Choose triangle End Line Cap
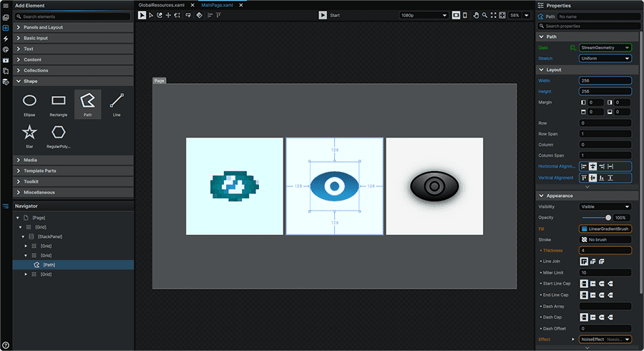The height and width of the screenshot is (351, 644). coord(610,295)
